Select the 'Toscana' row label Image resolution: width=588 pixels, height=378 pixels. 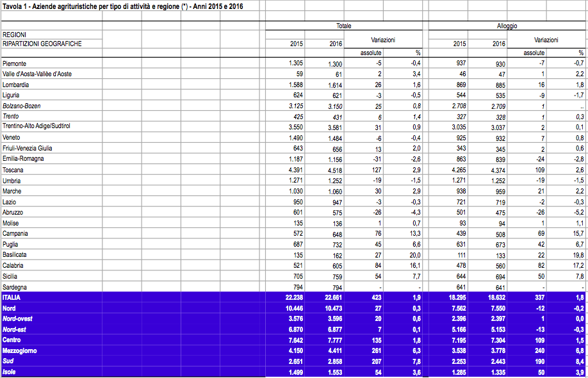coord(13,170)
